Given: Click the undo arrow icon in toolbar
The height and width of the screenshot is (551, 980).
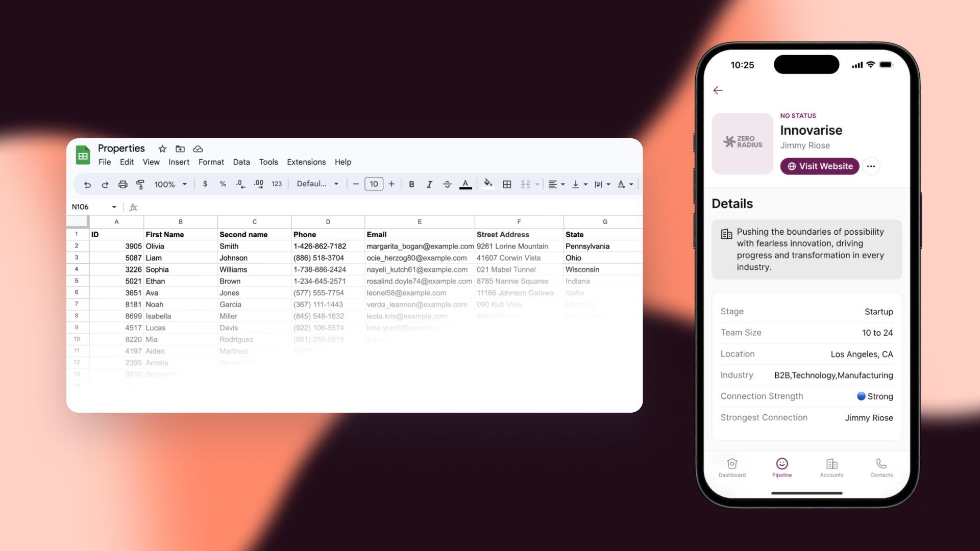Looking at the screenshot, I should point(86,184).
